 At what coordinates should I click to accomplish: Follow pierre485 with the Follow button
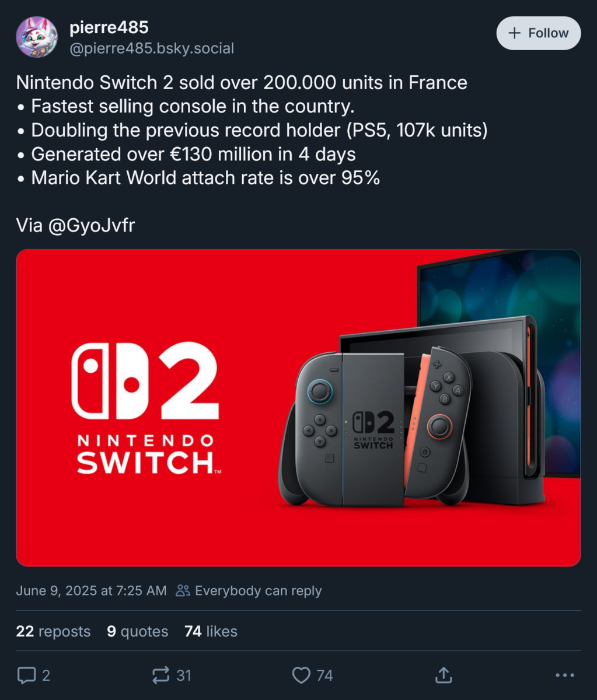(x=538, y=33)
